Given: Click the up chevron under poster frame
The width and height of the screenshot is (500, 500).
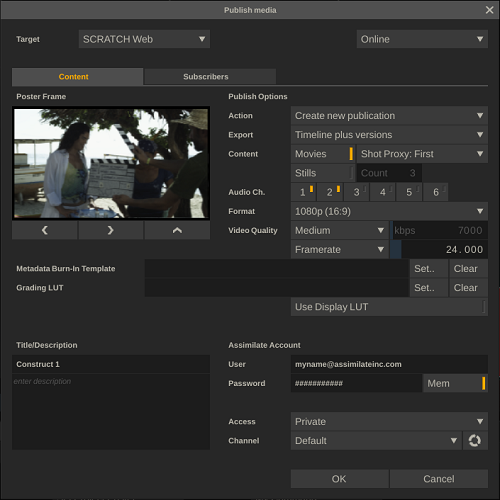Looking at the screenshot, I should pyautogui.click(x=177, y=230).
